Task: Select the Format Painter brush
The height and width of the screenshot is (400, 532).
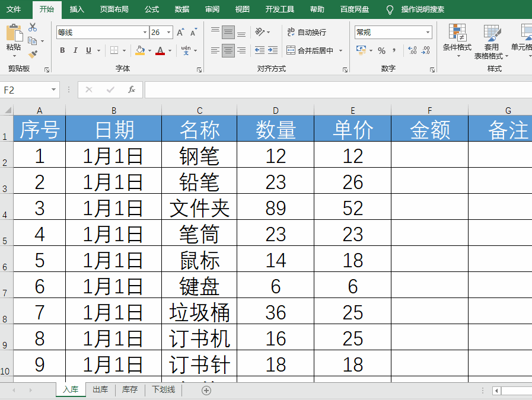Action: click(33, 55)
